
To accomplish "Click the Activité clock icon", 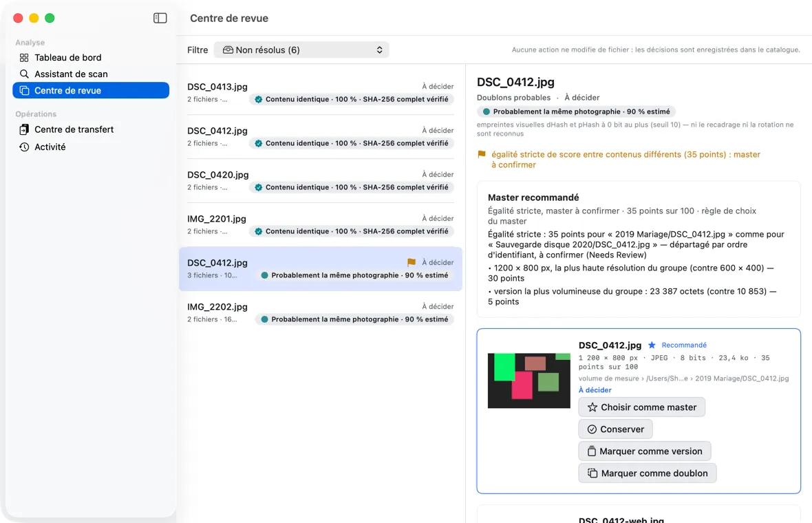I will click(24, 147).
